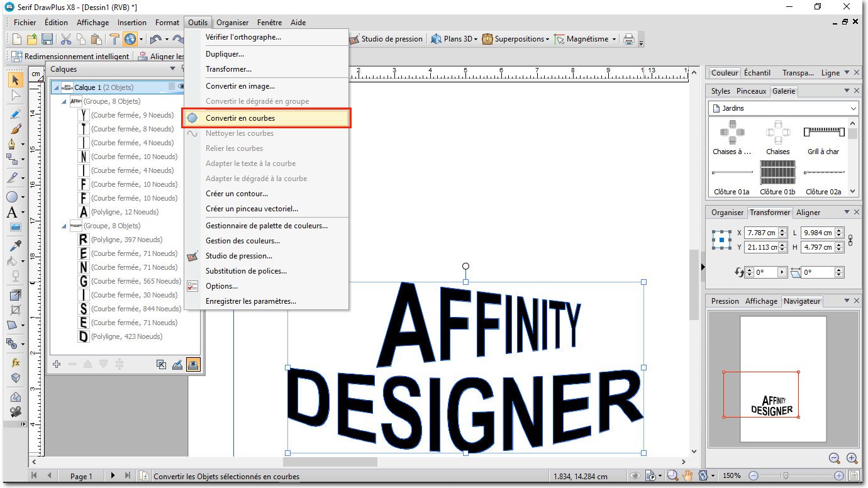868x488 pixels.
Task: Open the pen nib tool flyout arrow
Action: (23, 144)
